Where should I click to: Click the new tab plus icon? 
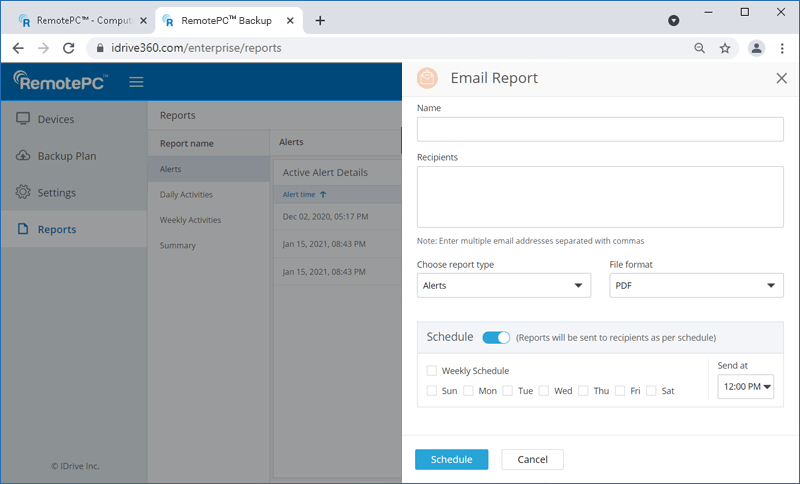click(x=320, y=20)
